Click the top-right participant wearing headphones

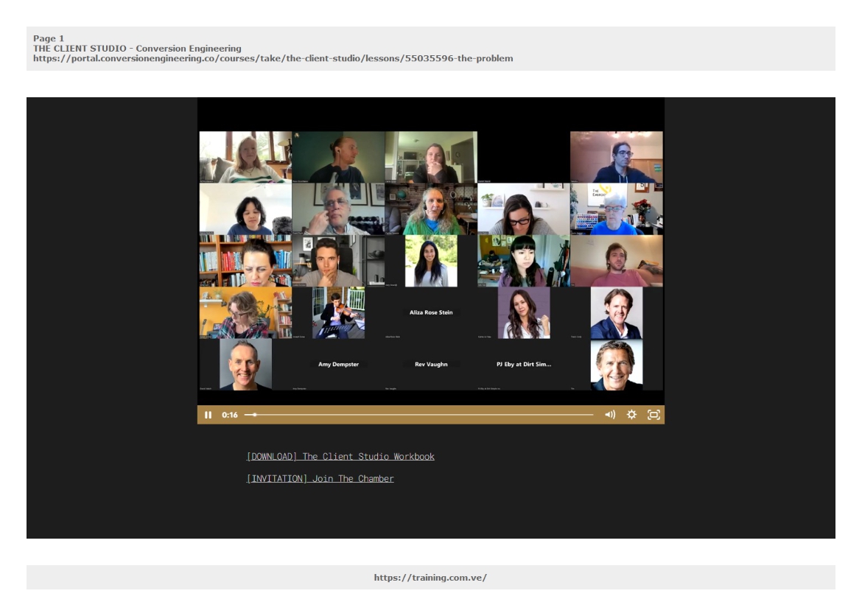coord(617,157)
